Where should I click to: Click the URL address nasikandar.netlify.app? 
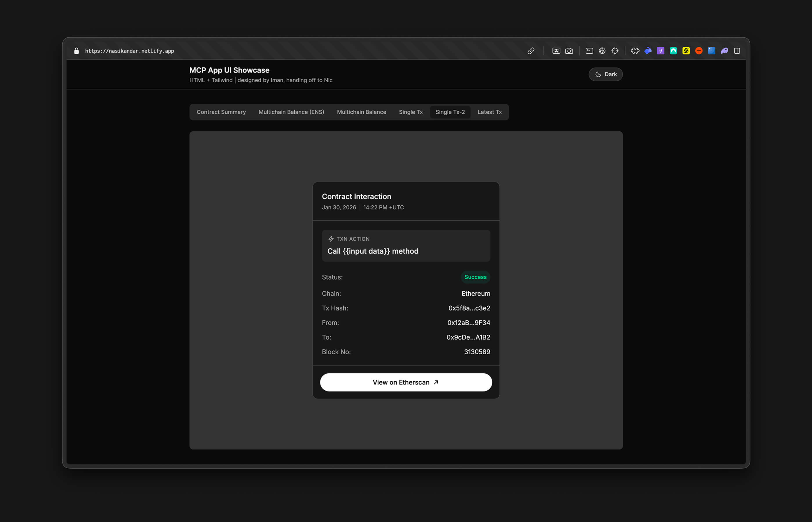(129, 51)
